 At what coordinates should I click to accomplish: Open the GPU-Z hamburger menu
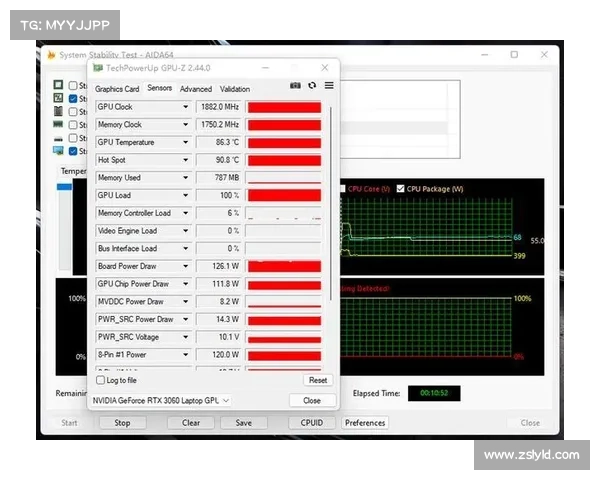[329, 85]
